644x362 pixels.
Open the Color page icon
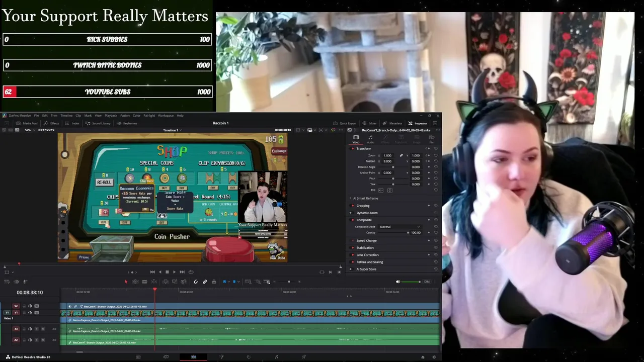tap(249, 357)
